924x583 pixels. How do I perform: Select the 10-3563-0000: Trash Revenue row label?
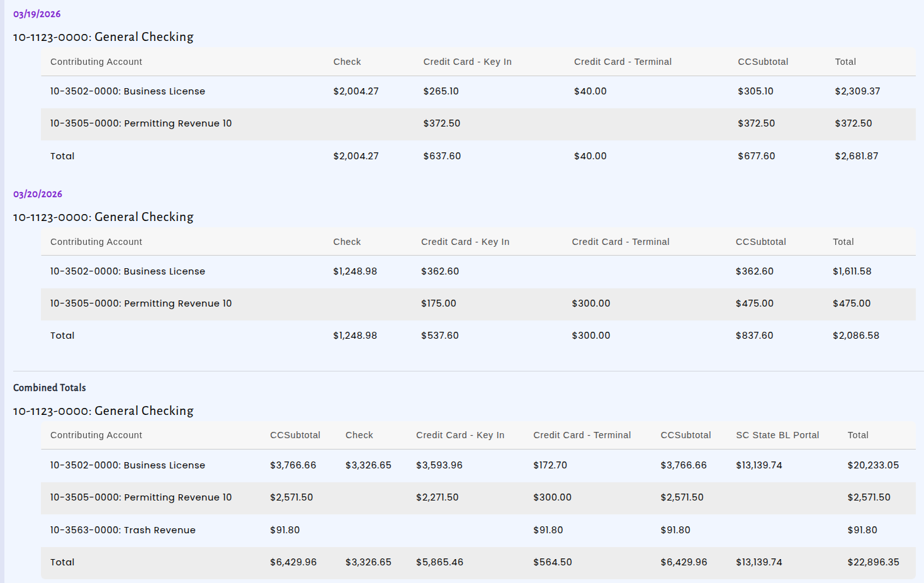pyautogui.click(x=123, y=530)
